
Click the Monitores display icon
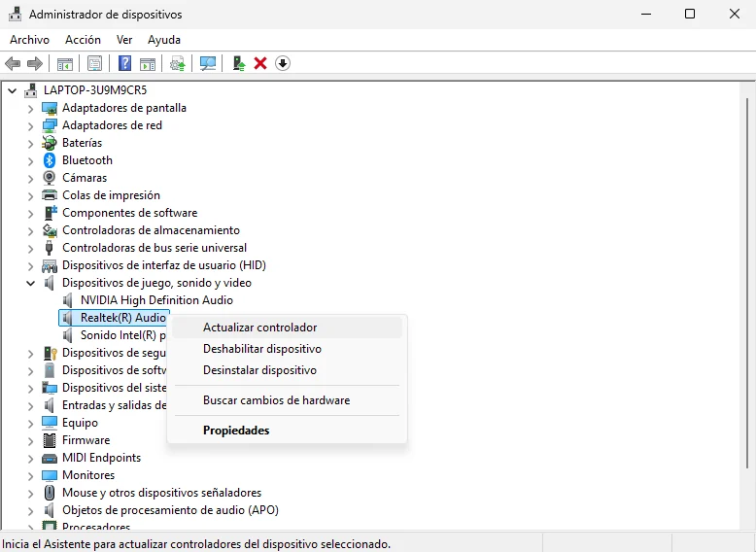click(x=50, y=475)
